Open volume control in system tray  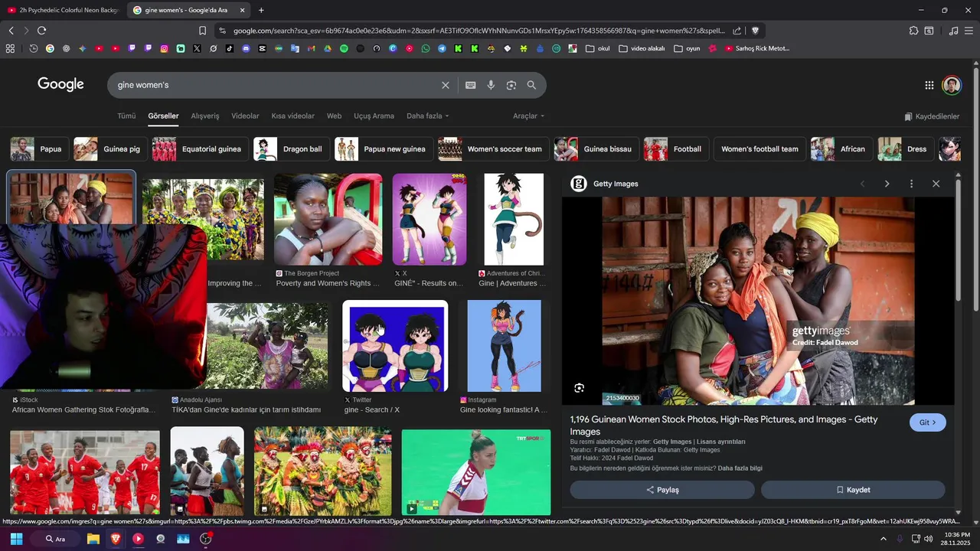(929, 539)
